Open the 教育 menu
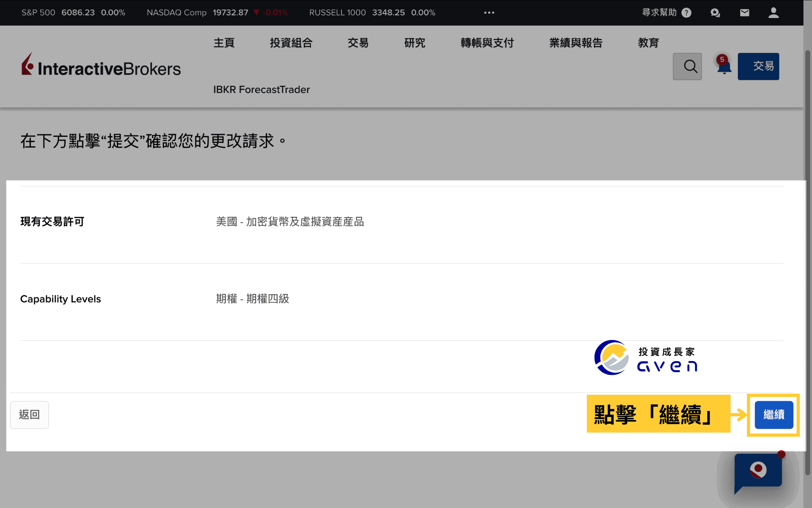812x508 pixels. pos(648,43)
